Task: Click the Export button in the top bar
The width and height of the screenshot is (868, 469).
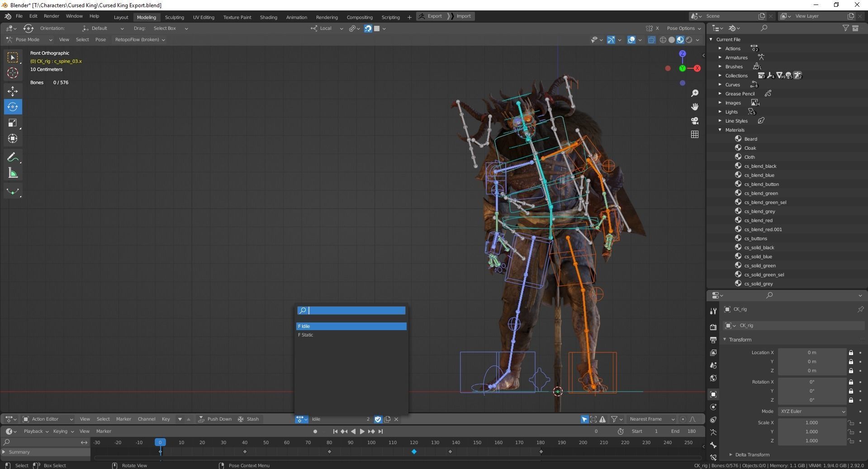Action: (x=433, y=16)
